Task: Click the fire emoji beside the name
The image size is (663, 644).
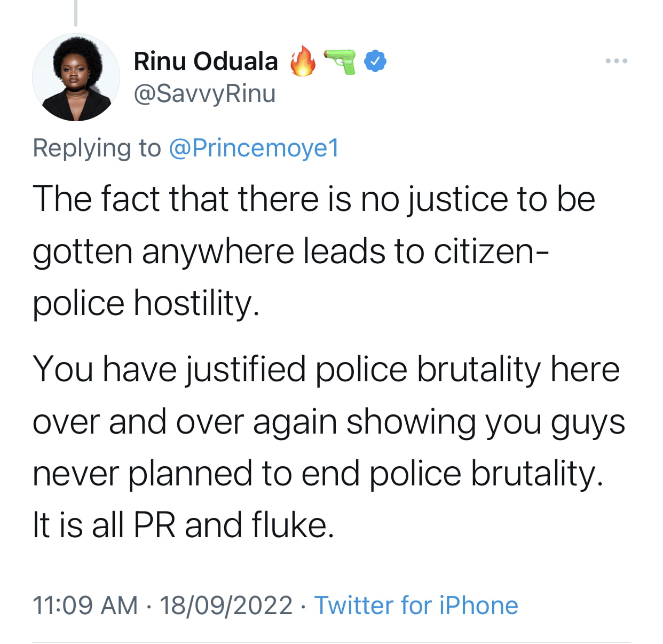Action: tap(303, 61)
